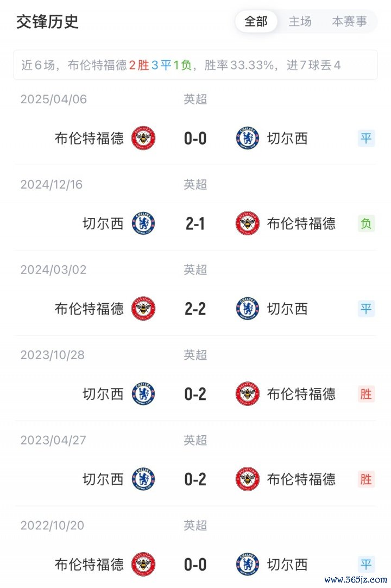
Task: Click Brentford crest in 2024/12/16 match
Action: tap(248, 223)
